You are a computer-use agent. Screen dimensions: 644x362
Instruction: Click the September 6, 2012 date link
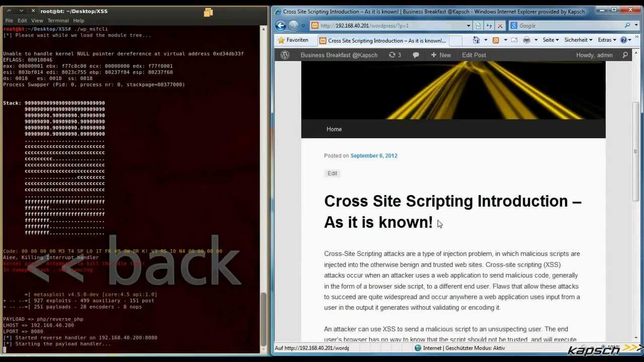coord(374,156)
